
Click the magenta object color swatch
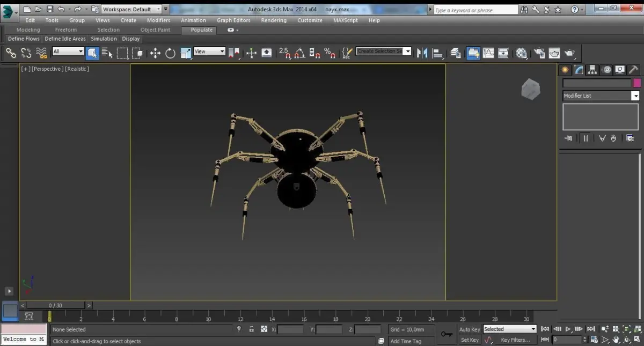[637, 83]
